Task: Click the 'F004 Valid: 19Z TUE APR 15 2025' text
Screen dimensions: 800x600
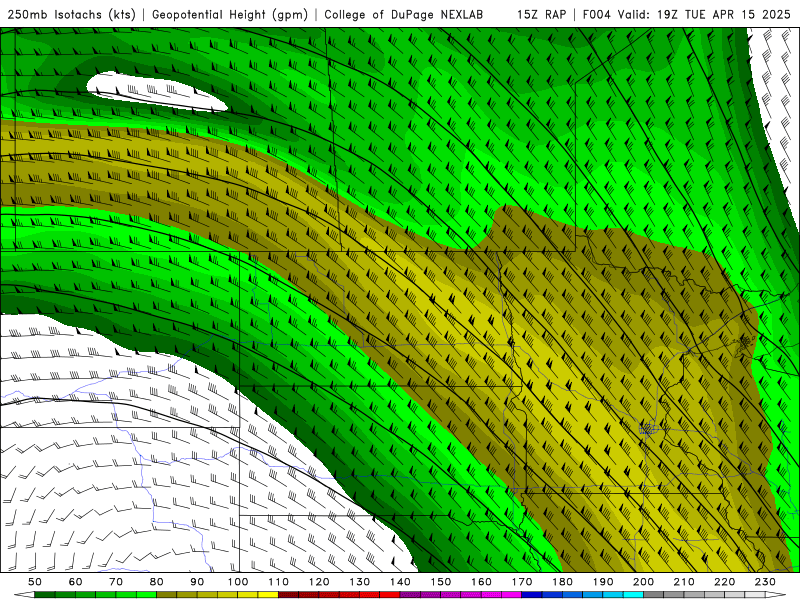Action: click(687, 15)
